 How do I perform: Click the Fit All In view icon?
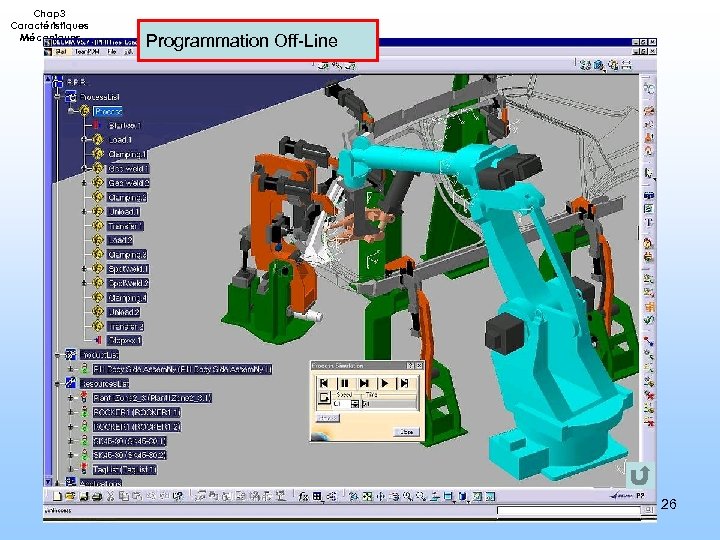pyautogui.click(x=367, y=496)
